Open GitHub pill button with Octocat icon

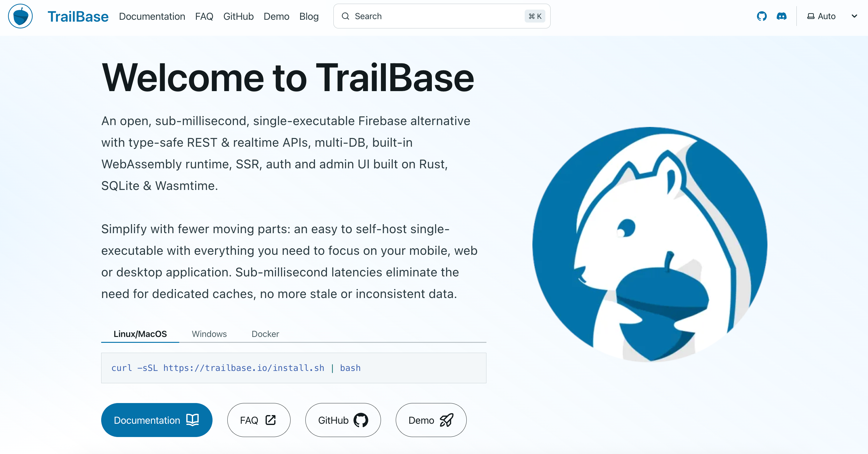point(343,420)
